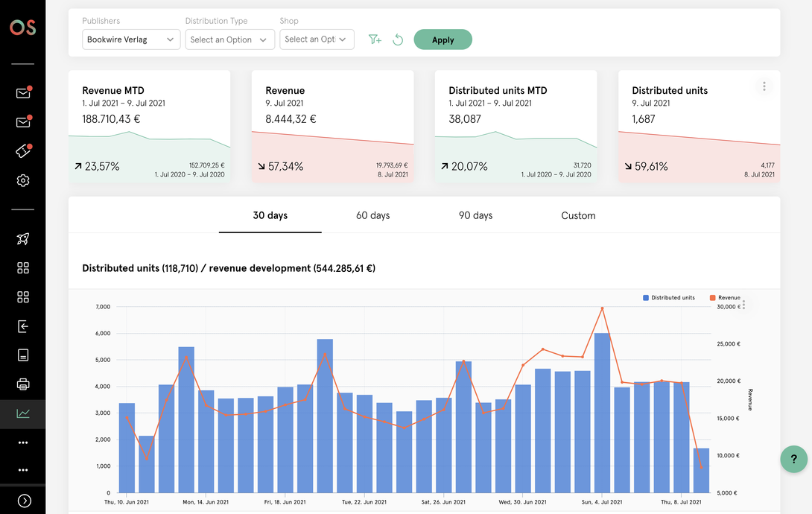Select the analytics line chart sidebar icon
Image resolution: width=812 pixels, height=514 pixels.
coord(23,413)
